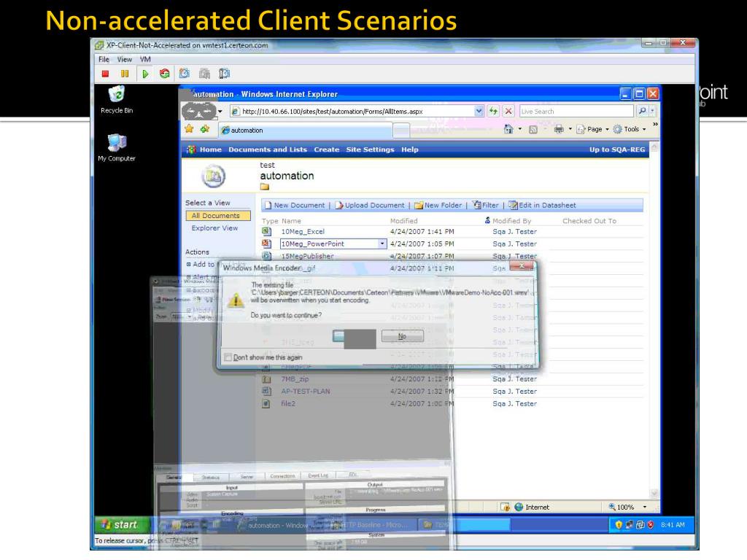747x560 pixels.
Task: Click No in the overwrite dialog
Action: [x=402, y=336]
